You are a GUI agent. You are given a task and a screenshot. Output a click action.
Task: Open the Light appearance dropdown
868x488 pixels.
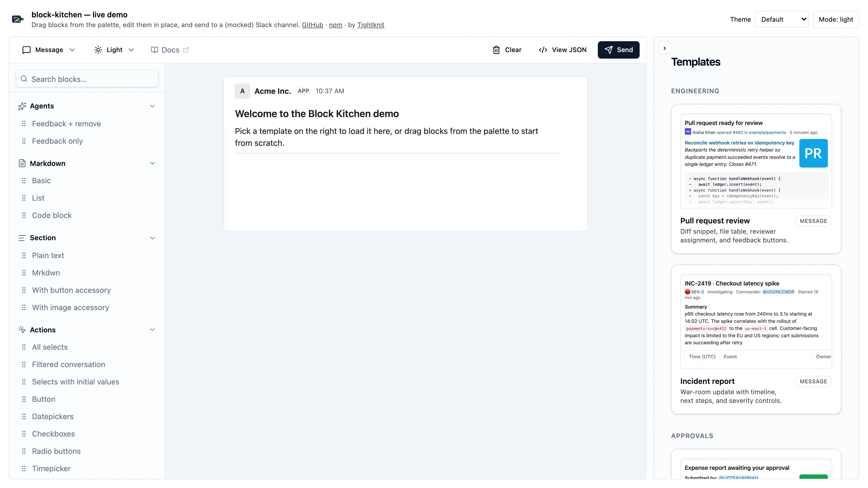pos(114,50)
